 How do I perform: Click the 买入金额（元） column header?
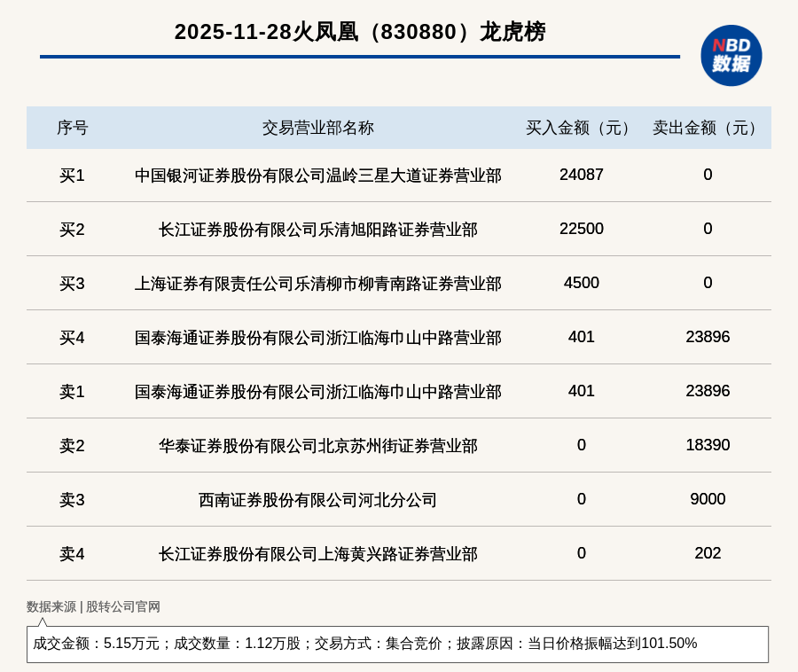tap(581, 128)
